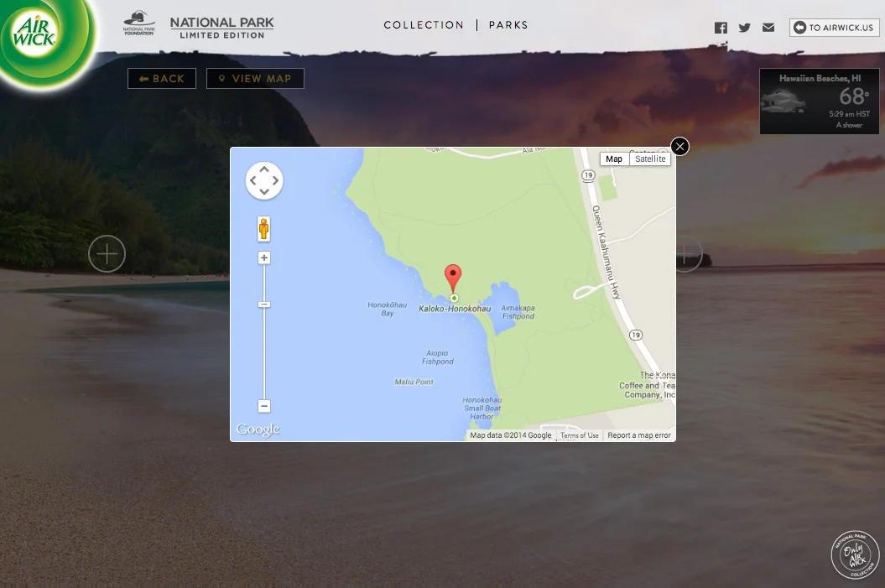Click the red Kaloko-Honokohau map pin
This screenshot has height=588, width=885.
[x=453, y=277]
